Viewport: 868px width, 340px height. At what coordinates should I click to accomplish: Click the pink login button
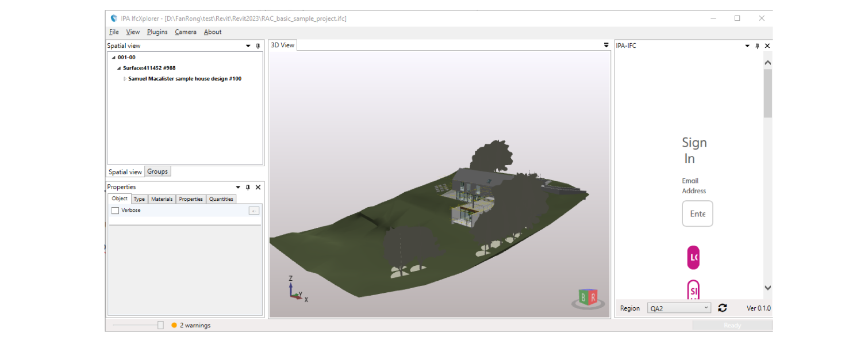click(693, 258)
